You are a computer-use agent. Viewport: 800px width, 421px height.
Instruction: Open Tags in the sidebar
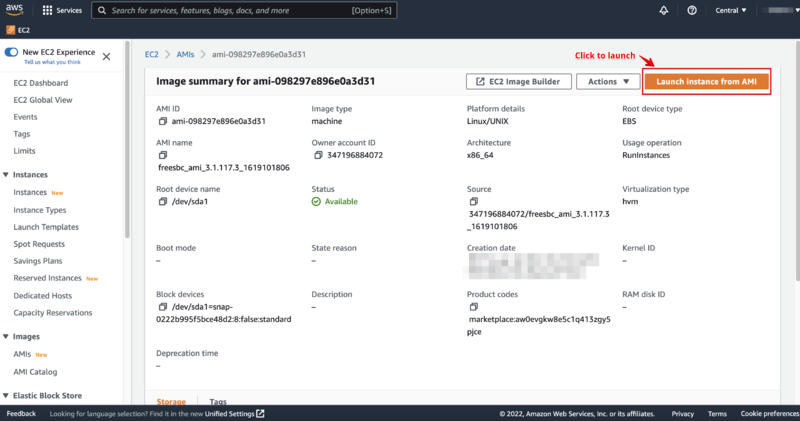(x=21, y=134)
